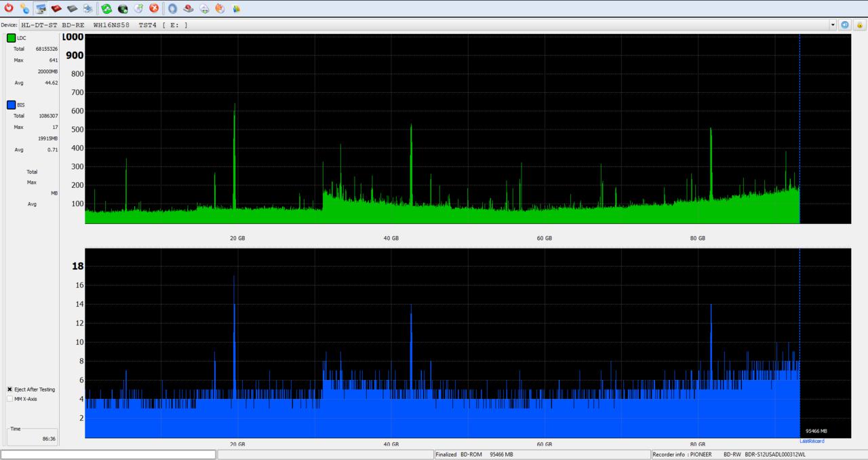
Task: Click the LDC Total value 68155326
Action: tap(47, 49)
